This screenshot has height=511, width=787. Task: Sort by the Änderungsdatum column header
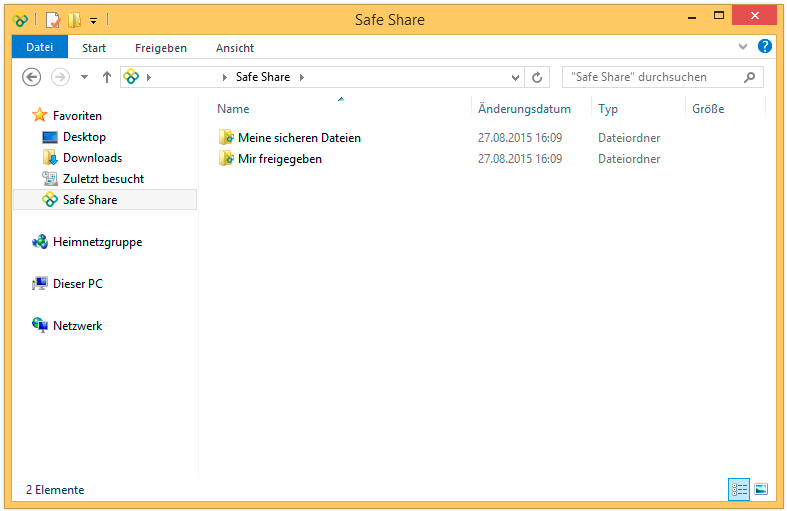coord(524,108)
